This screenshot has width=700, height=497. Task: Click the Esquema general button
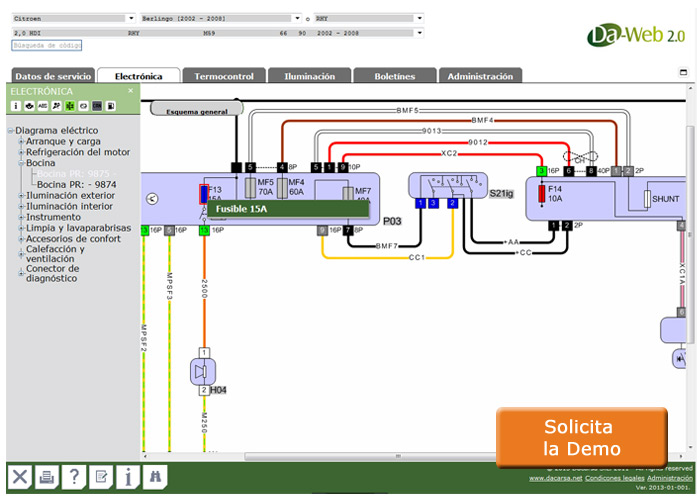[197, 111]
